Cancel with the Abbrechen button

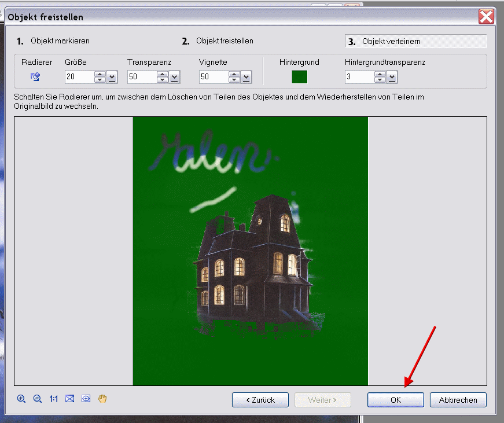458,400
